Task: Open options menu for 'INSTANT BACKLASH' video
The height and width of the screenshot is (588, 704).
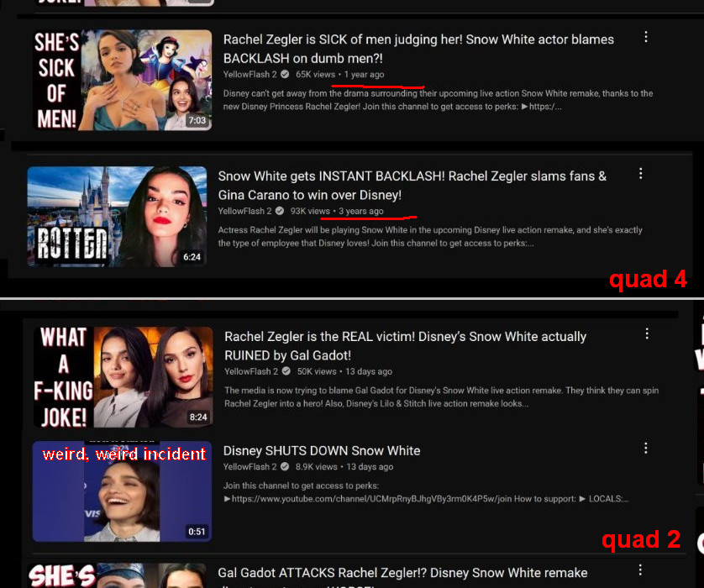Action: [640, 174]
